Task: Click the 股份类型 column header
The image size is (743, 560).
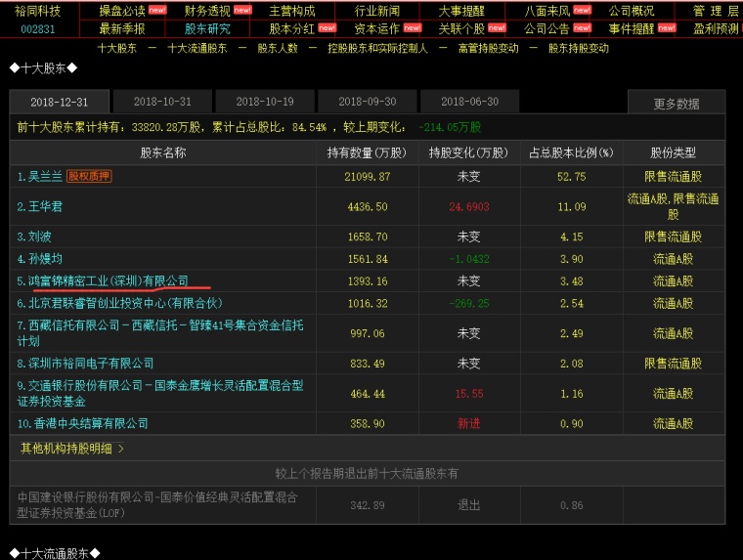Action: pos(673,152)
